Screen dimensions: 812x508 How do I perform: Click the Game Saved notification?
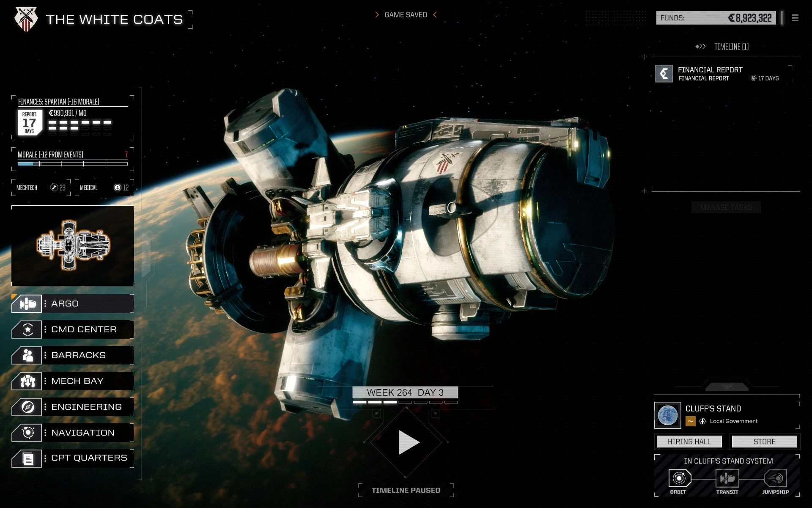(x=406, y=15)
